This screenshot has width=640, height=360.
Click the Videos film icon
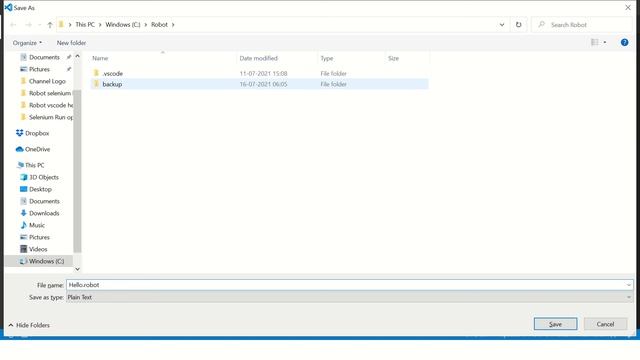click(24, 249)
